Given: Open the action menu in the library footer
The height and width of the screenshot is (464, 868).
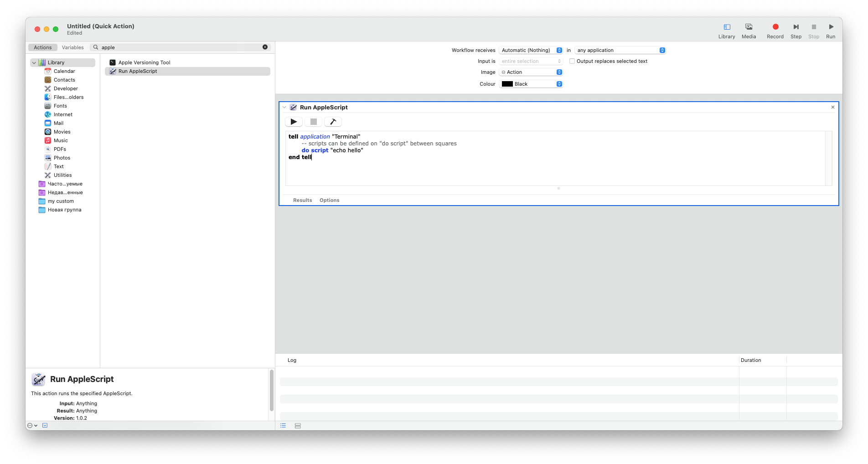Looking at the screenshot, I should (32, 425).
